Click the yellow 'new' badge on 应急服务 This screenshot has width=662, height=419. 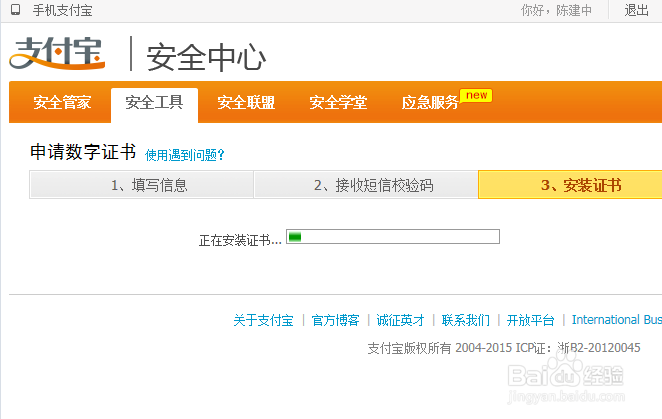pos(476,95)
